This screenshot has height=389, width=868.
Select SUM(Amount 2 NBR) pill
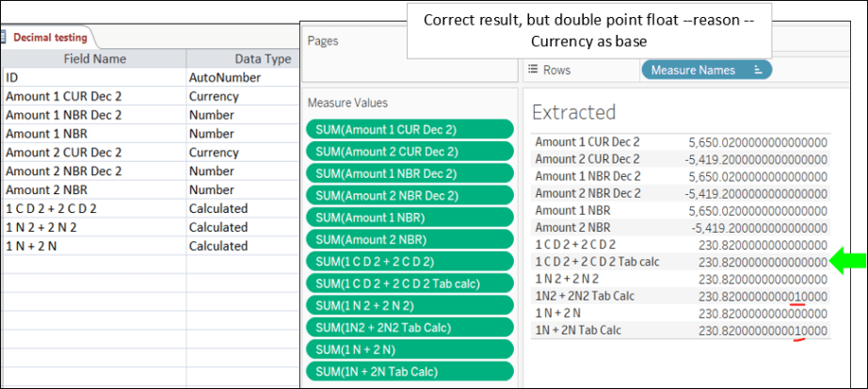tap(410, 239)
